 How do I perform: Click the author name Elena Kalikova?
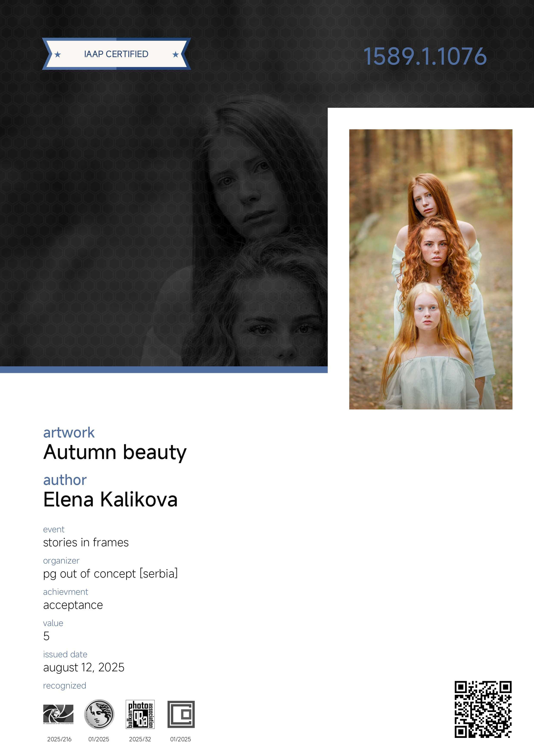pos(110,499)
